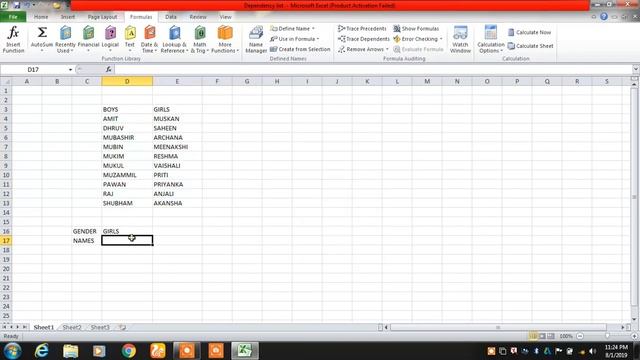The height and width of the screenshot is (360, 640).
Task: Open Windows Start button
Action: click(x=12, y=351)
